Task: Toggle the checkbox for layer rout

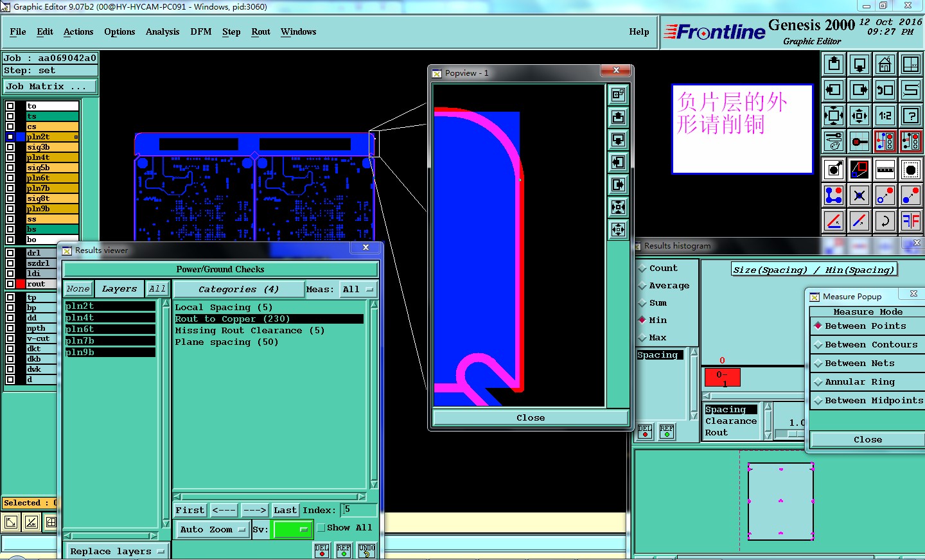Action: pyautogui.click(x=10, y=284)
